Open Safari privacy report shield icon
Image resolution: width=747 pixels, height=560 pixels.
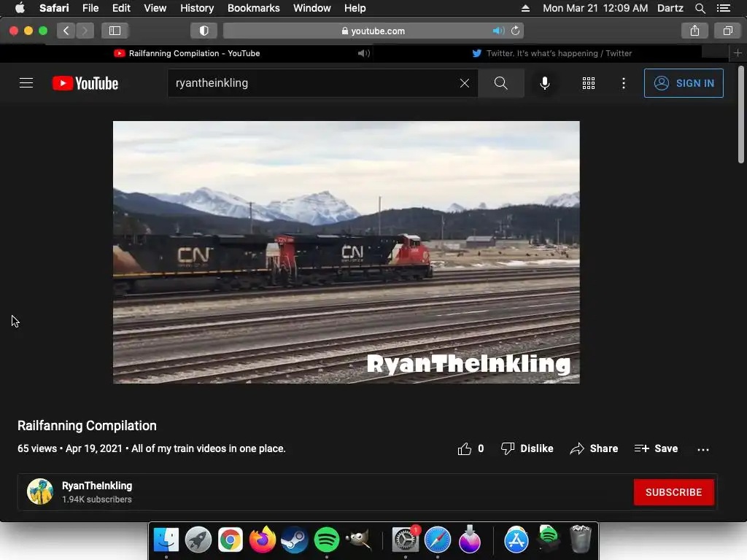[204, 31]
